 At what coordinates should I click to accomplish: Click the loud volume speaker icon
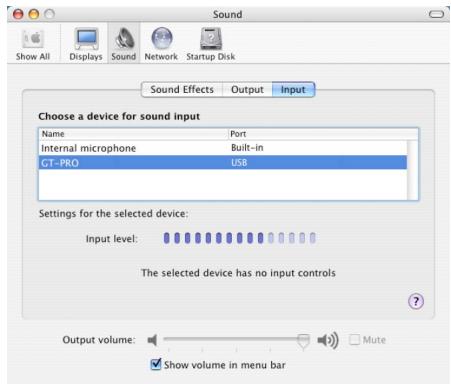point(328,340)
